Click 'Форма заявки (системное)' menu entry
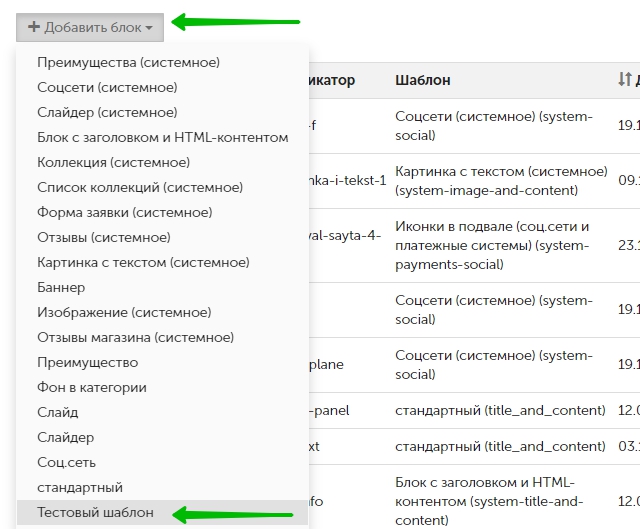This screenshot has height=529, width=640. (124, 212)
